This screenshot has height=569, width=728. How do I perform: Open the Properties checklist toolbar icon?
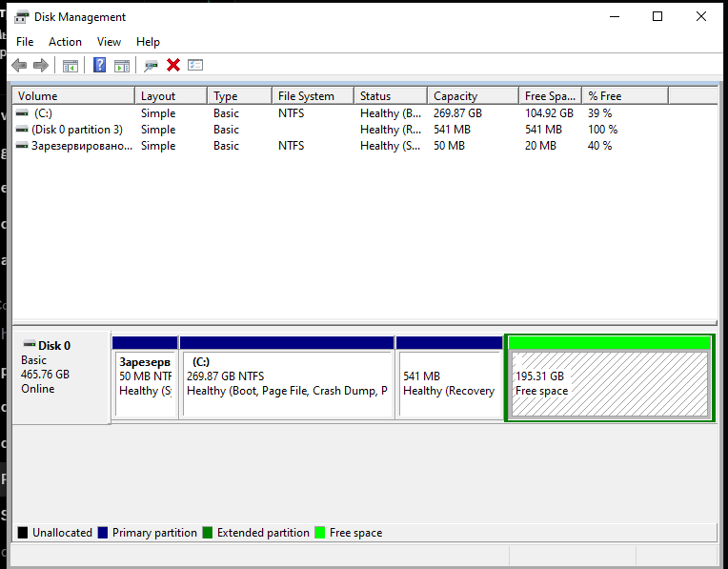(x=195, y=65)
